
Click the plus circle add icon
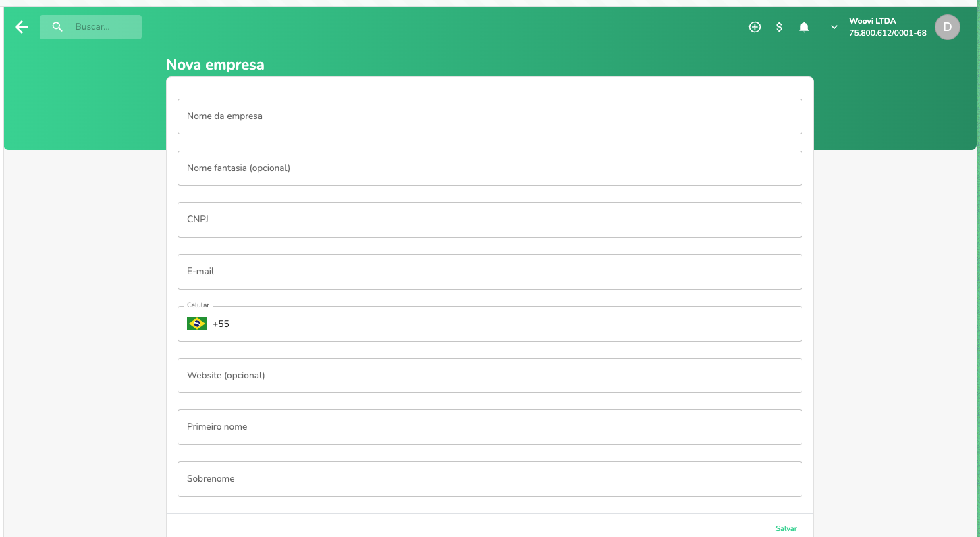[755, 27]
